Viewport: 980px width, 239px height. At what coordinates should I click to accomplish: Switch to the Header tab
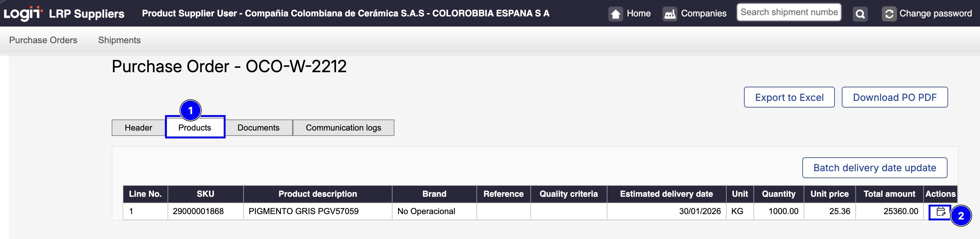click(x=138, y=128)
